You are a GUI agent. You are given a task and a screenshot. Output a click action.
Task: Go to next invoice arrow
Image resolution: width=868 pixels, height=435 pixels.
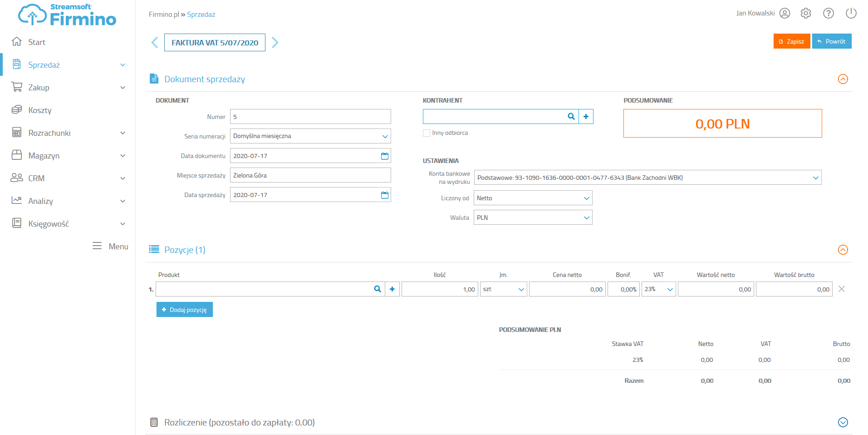pyautogui.click(x=275, y=43)
